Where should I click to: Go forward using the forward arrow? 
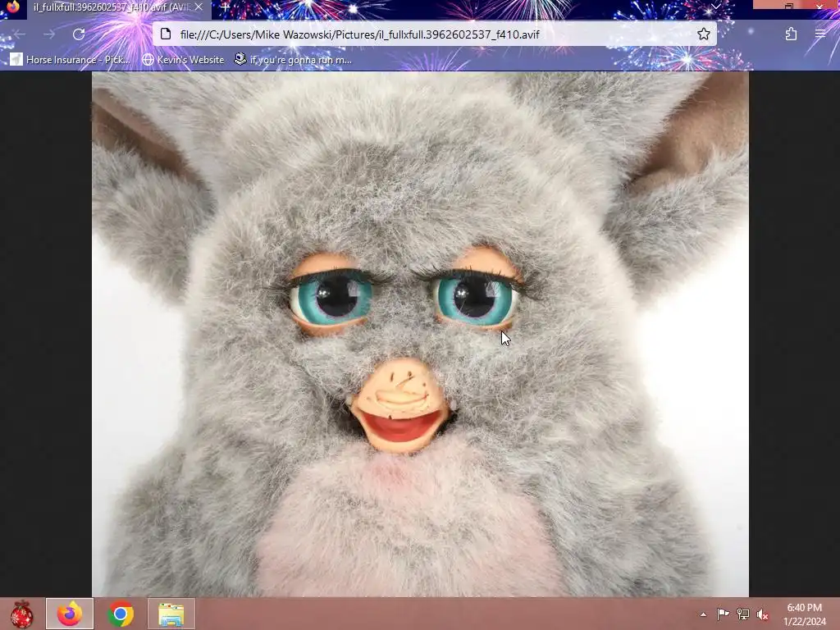49,34
